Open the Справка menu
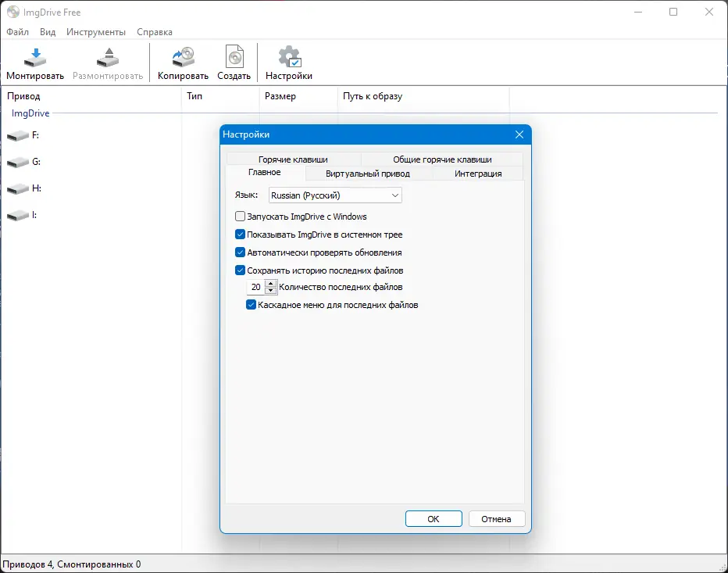 point(155,32)
